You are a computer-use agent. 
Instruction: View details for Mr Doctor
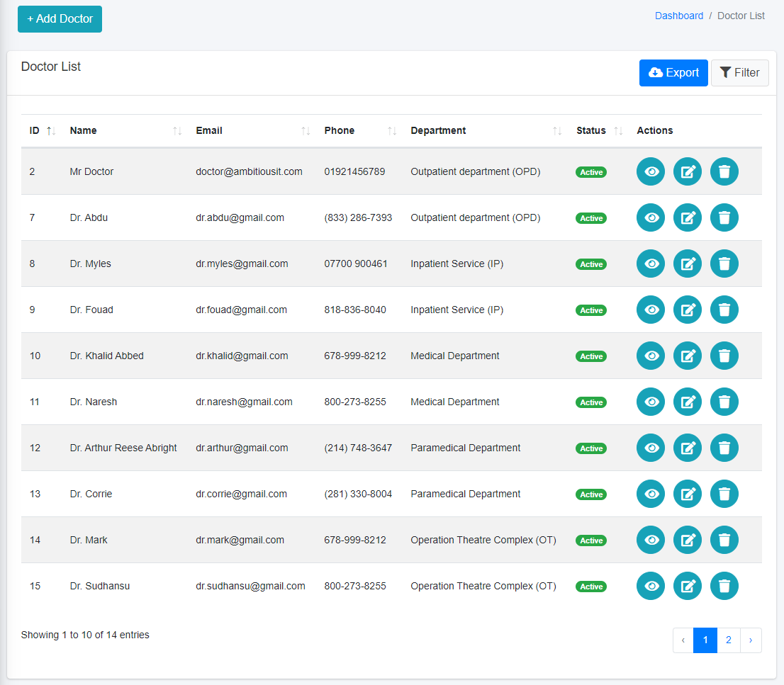click(651, 171)
